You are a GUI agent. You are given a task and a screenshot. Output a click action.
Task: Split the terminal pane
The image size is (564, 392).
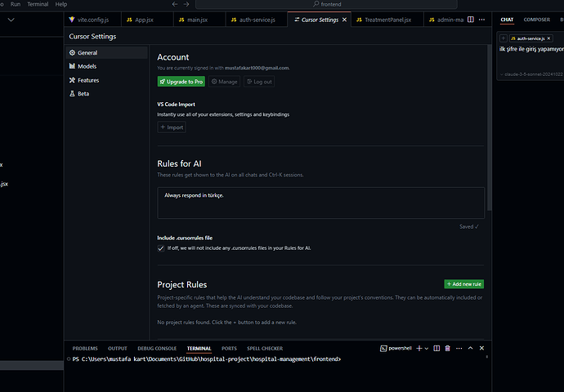tap(436, 348)
